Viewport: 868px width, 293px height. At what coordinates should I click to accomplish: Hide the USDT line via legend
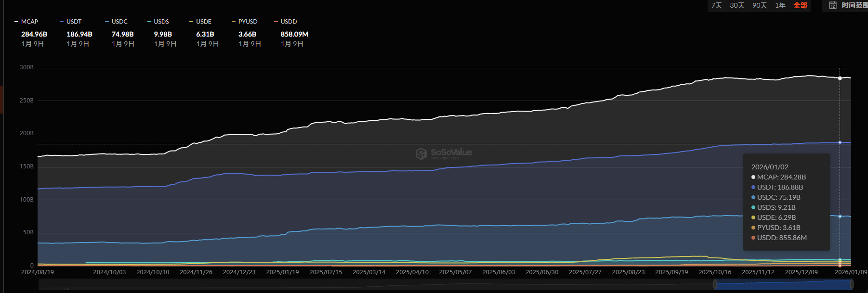[71, 22]
